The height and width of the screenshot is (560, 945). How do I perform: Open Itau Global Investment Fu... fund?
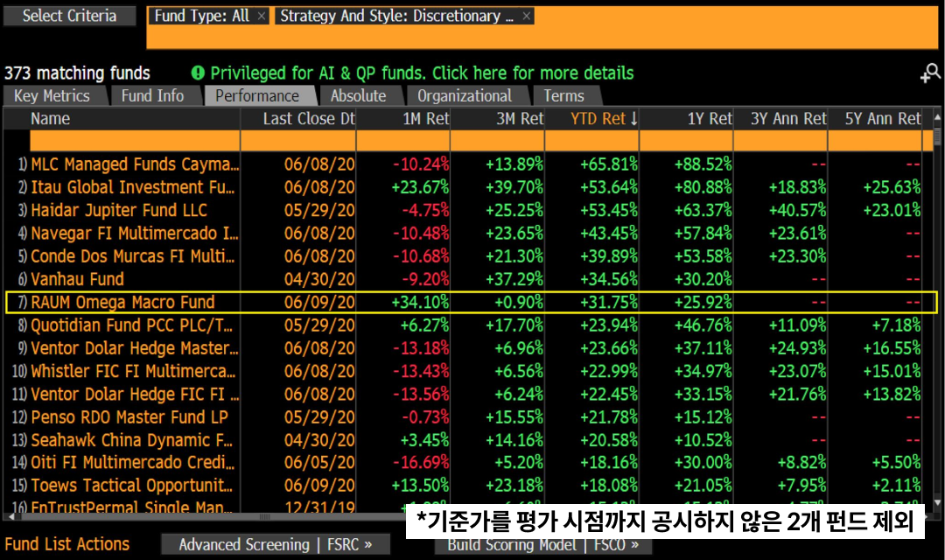point(133,187)
